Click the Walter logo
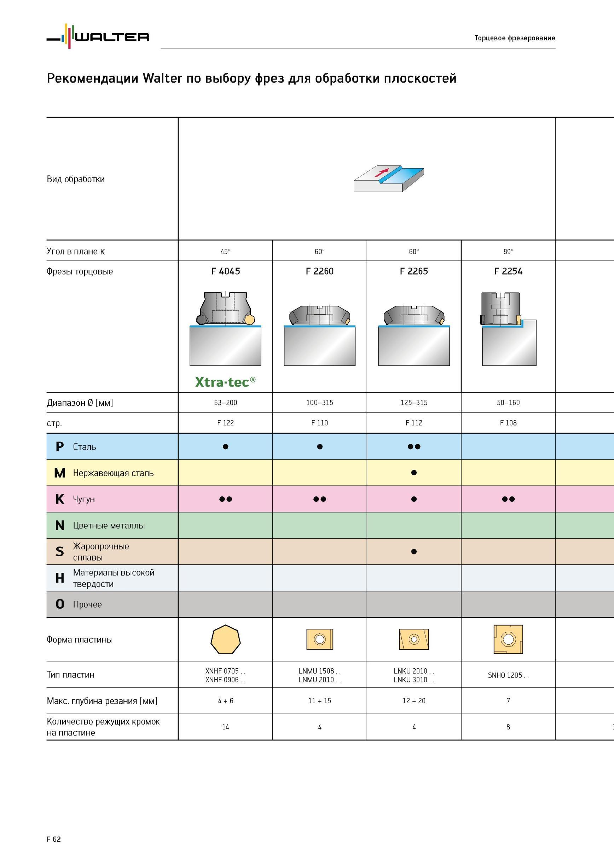 click(x=98, y=36)
